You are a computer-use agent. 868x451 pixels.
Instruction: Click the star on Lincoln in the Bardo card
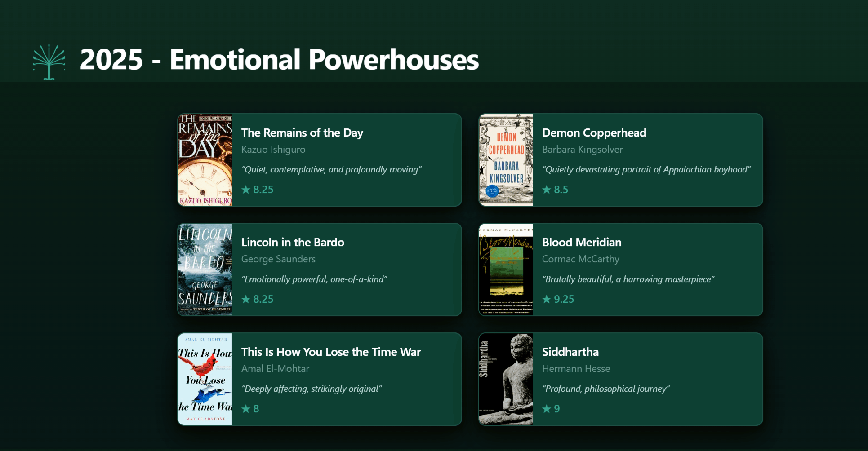point(245,299)
